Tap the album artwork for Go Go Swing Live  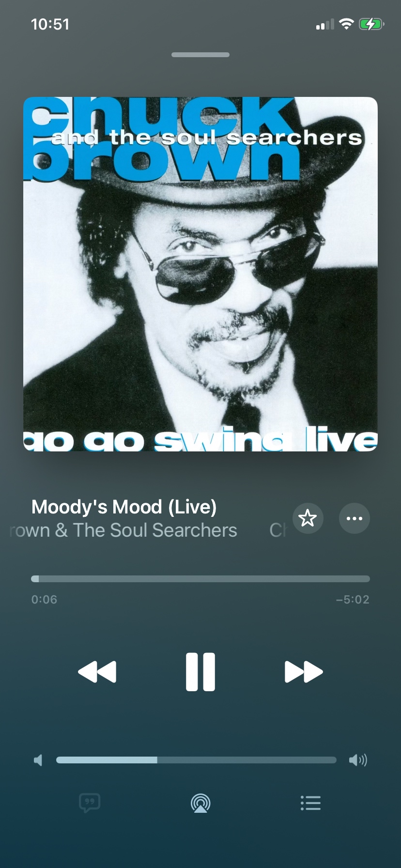tap(200, 274)
